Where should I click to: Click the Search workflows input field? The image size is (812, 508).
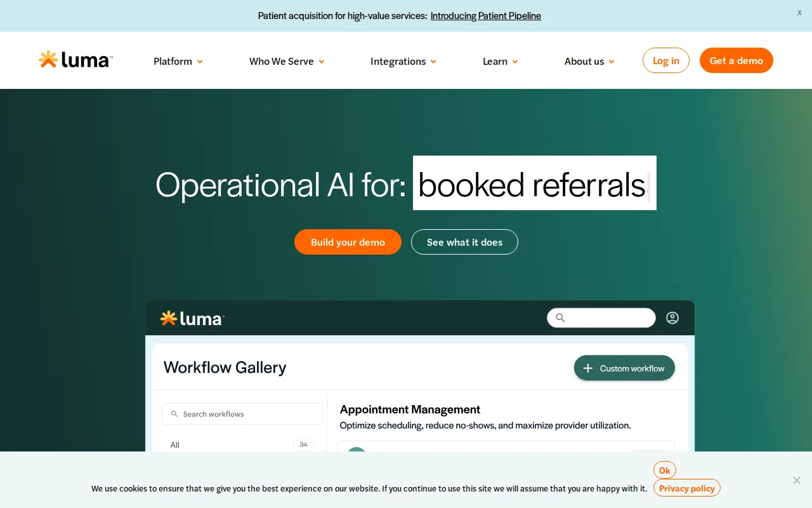242,414
